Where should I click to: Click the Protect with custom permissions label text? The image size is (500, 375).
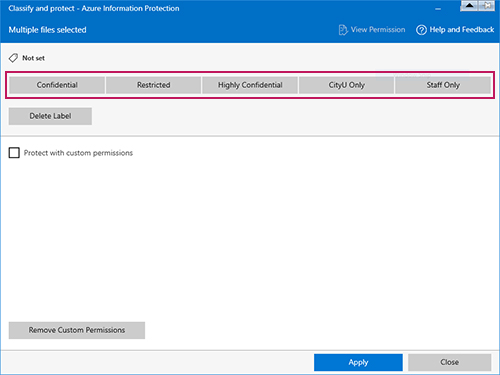(78, 153)
